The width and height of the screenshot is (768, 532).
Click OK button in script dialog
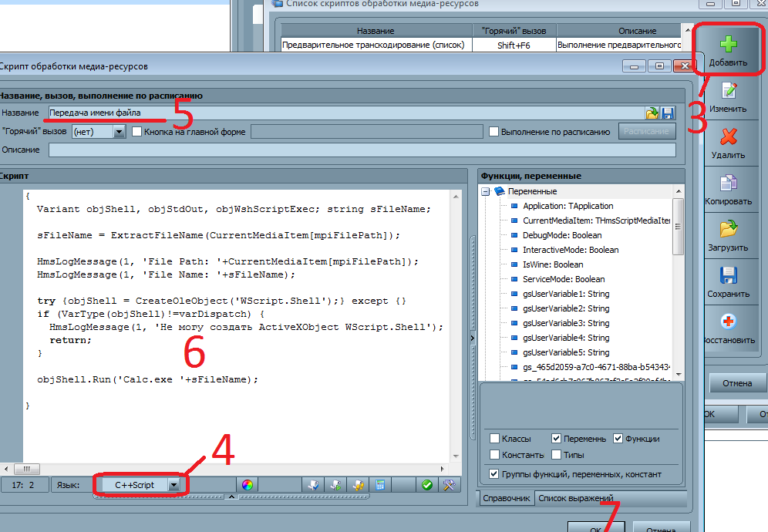[x=595, y=529]
